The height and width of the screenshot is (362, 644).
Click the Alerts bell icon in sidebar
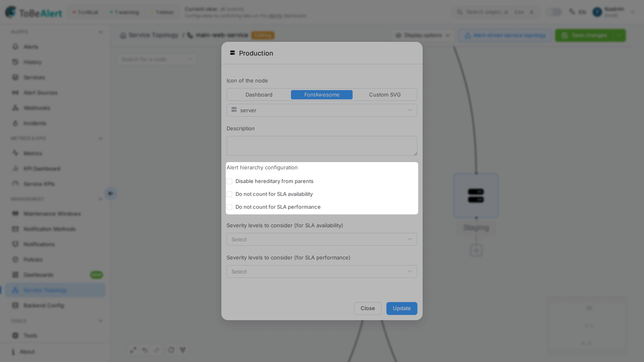[x=15, y=47]
